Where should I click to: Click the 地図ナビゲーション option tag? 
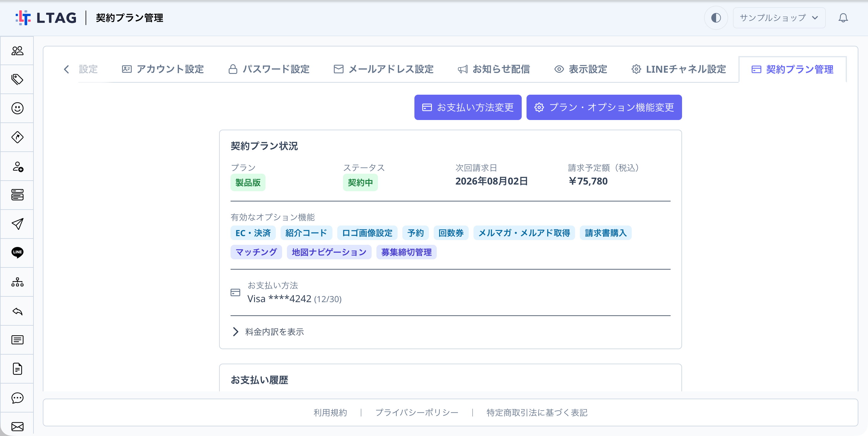[x=329, y=252]
